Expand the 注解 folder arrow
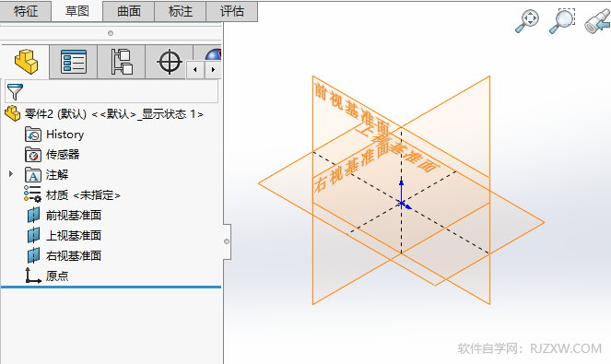 11,174
